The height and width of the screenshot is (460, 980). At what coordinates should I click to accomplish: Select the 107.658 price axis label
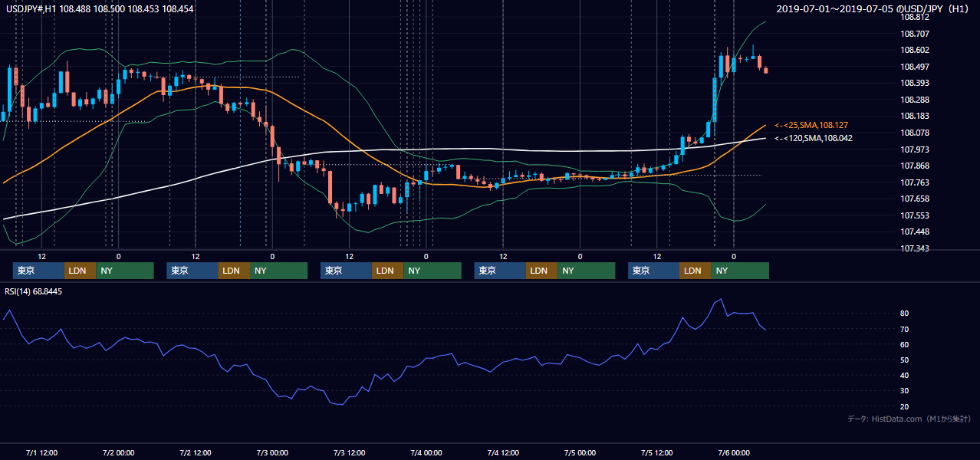coord(915,199)
